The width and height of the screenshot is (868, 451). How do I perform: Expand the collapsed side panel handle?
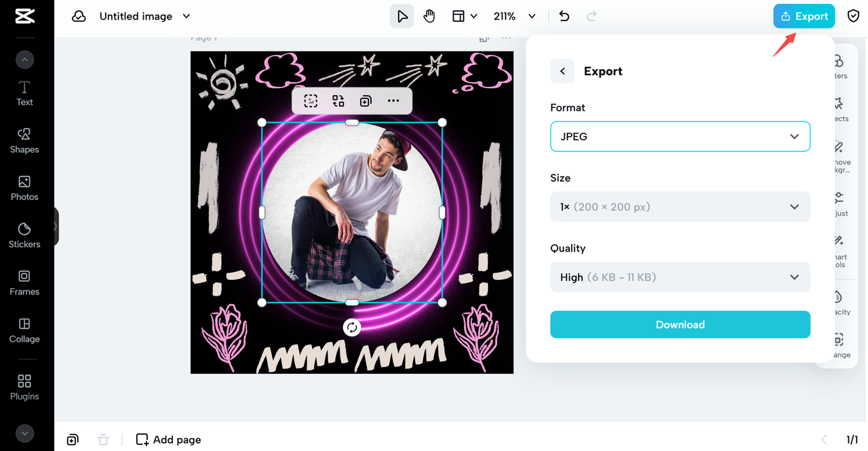[x=55, y=226]
